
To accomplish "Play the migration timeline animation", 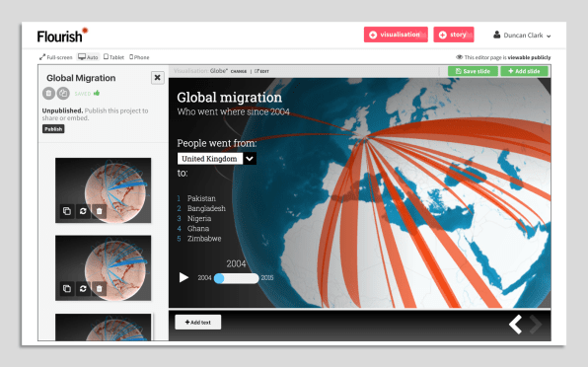I will (184, 277).
